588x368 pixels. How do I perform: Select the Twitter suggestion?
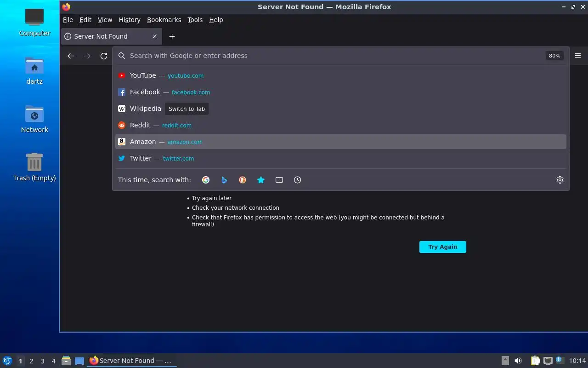pos(340,158)
